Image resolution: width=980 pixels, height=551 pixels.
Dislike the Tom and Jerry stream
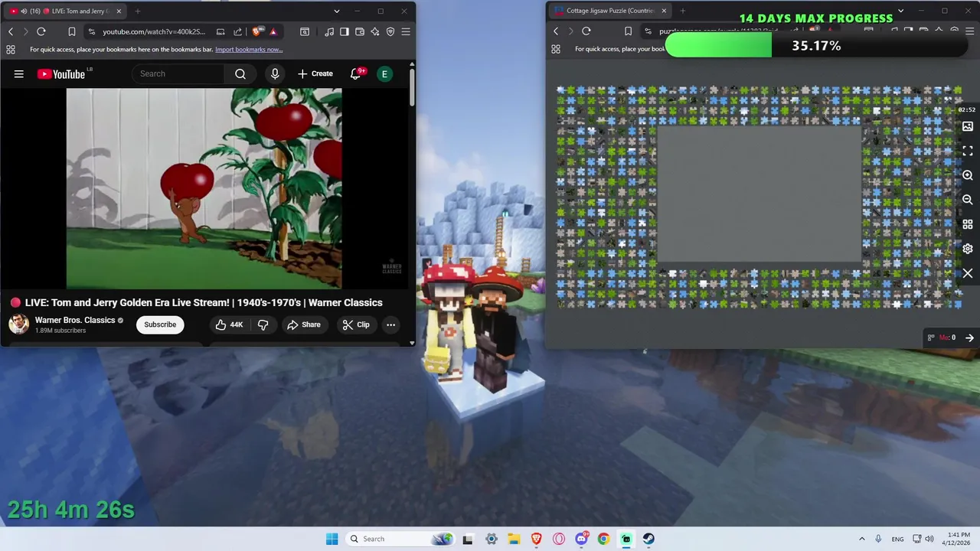pyautogui.click(x=263, y=324)
